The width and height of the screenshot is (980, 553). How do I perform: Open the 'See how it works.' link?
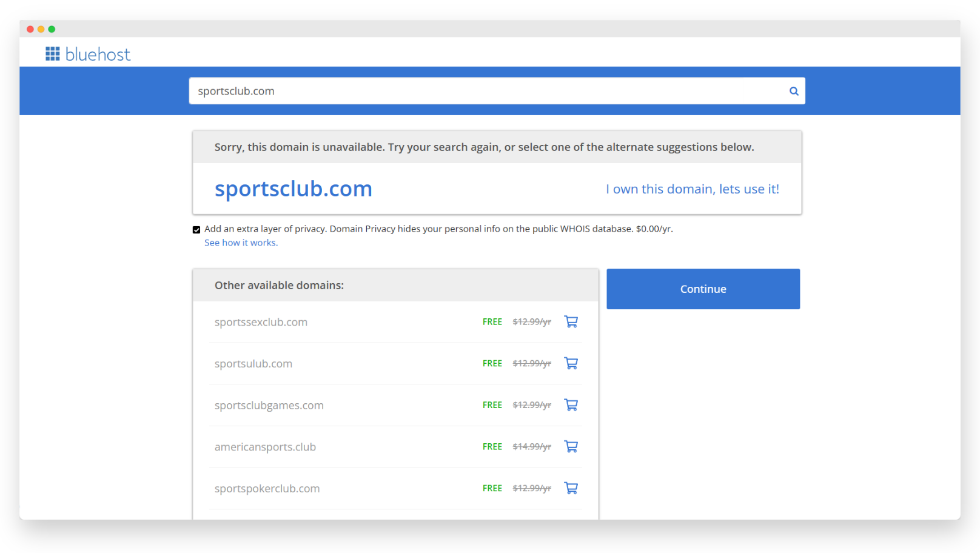241,243
